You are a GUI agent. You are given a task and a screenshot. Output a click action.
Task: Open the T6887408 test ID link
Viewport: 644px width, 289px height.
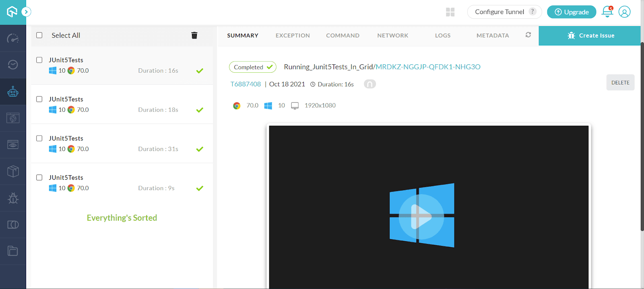[246, 84]
